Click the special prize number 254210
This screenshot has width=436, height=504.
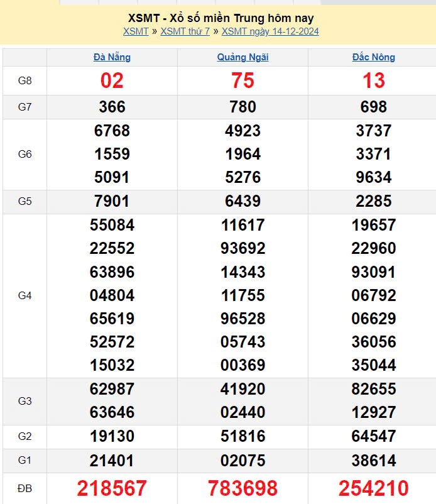pos(373,488)
